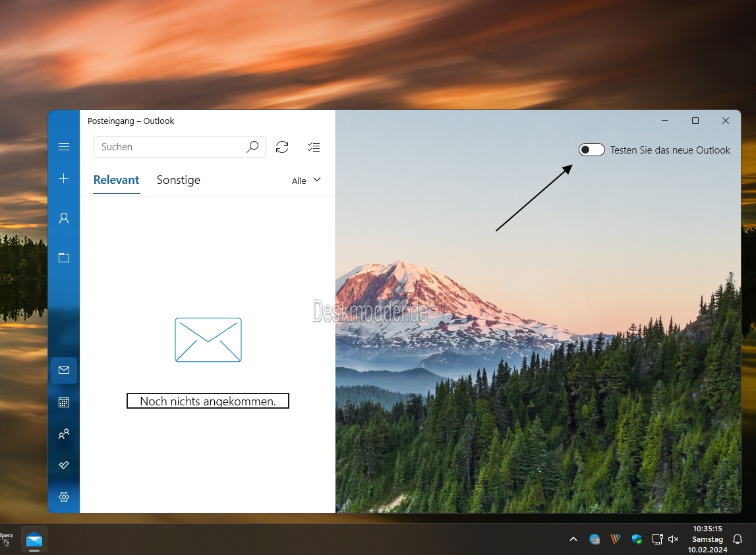Click the 'Noch nichts angekommen.' text

pyautogui.click(x=208, y=401)
